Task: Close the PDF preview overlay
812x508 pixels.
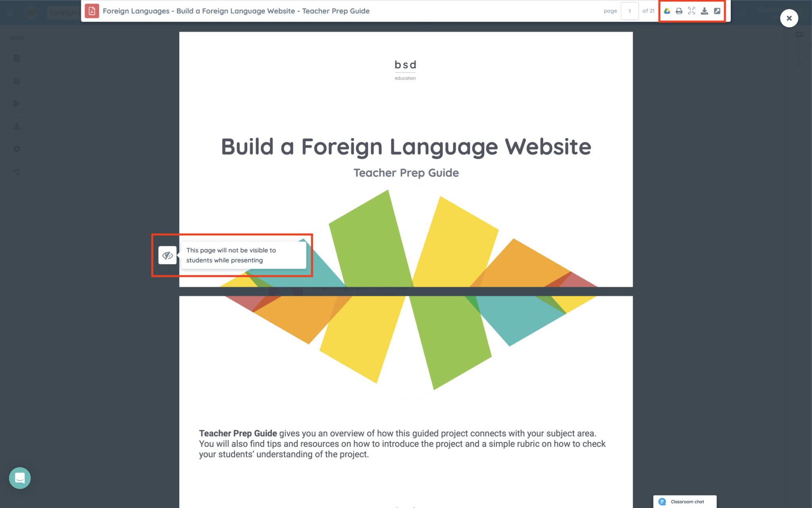Action: [x=789, y=18]
